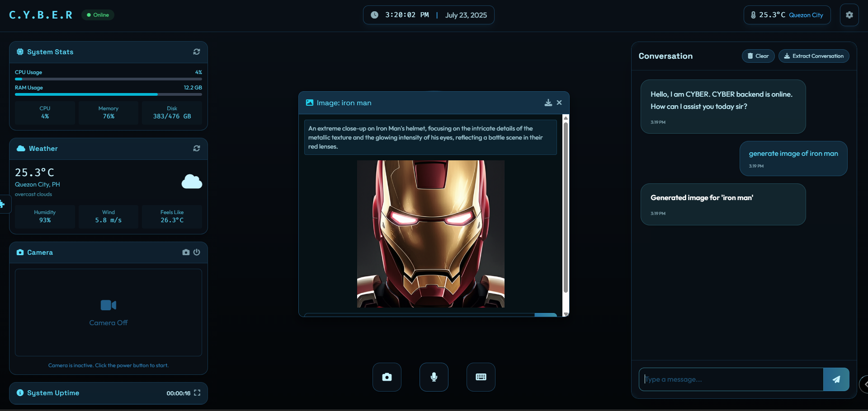The width and height of the screenshot is (868, 411).
Task: Click the Humidity 93% tile
Action: tap(45, 216)
